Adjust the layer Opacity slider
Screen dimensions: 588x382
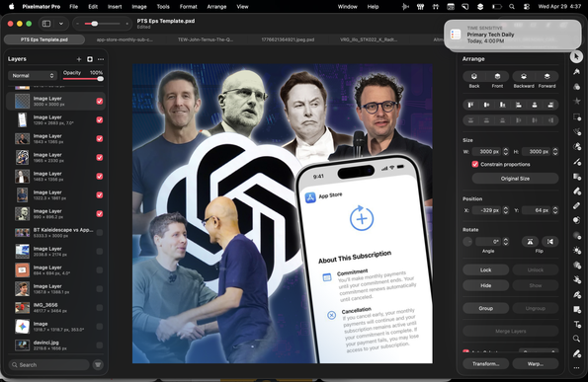point(83,79)
